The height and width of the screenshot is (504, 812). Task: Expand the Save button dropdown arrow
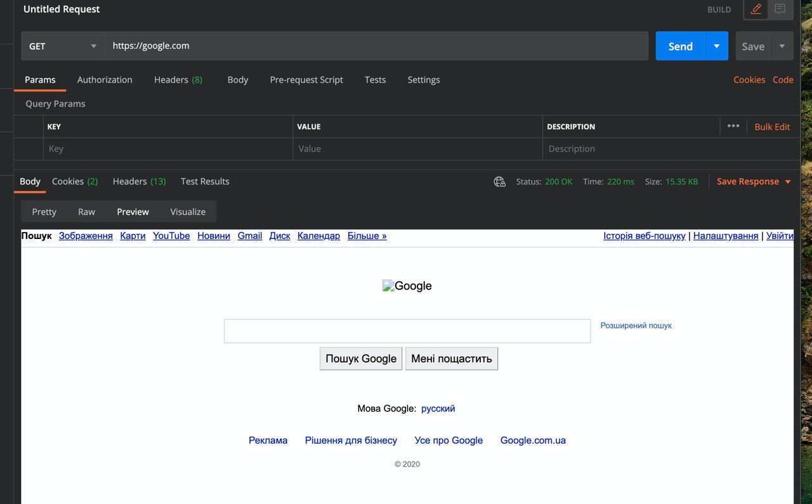[x=782, y=46]
